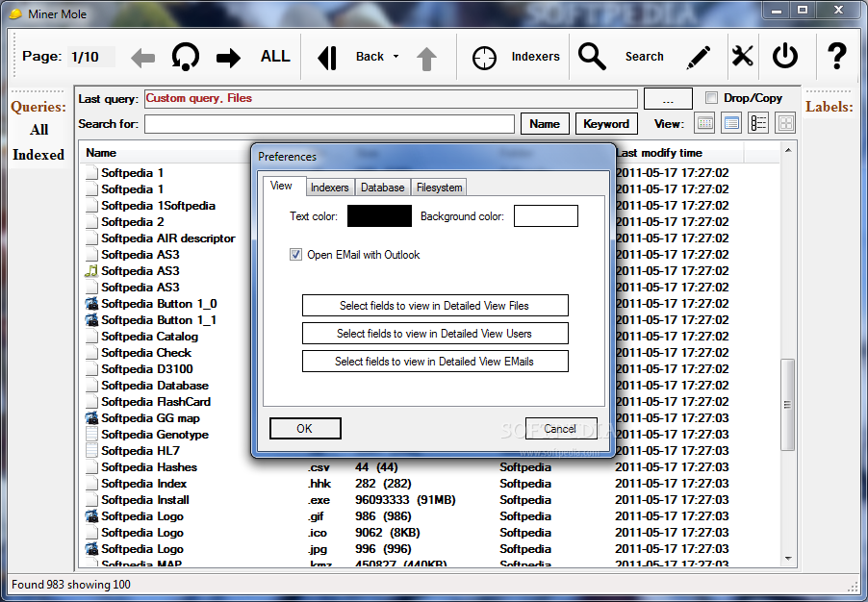Switch to the Database preferences tab
Viewport: 868px width, 602px height.
pos(383,188)
